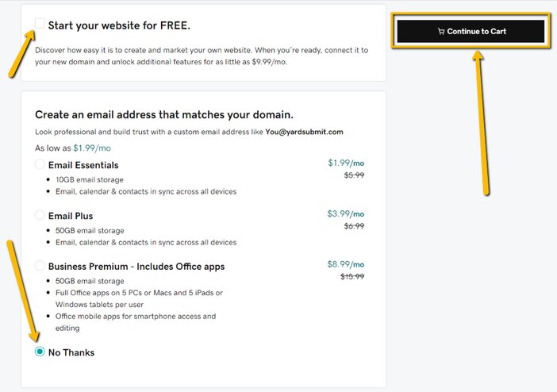Select the Email Plus radio button
Screen dimensions: 557x392
[40, 215]
